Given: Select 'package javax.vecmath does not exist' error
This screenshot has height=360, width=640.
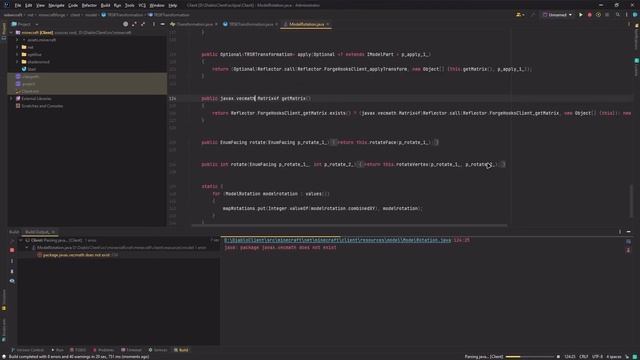Looking at the screenshot, I should [77, 255].
